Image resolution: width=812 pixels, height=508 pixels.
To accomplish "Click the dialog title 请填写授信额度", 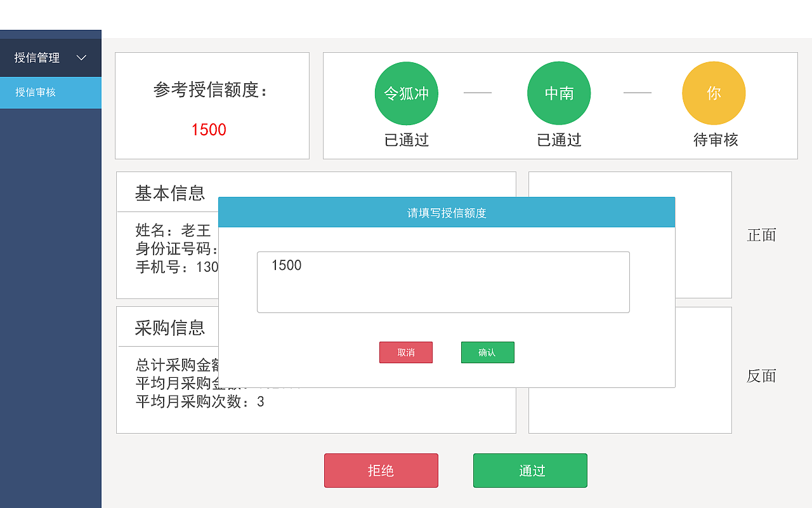I will (447, 211).
